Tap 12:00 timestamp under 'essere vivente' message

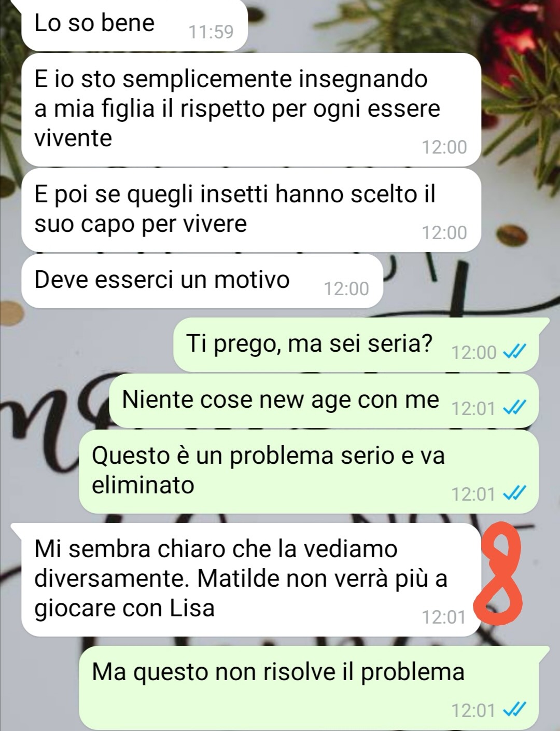pyautogui.click(x=444, y=147)
